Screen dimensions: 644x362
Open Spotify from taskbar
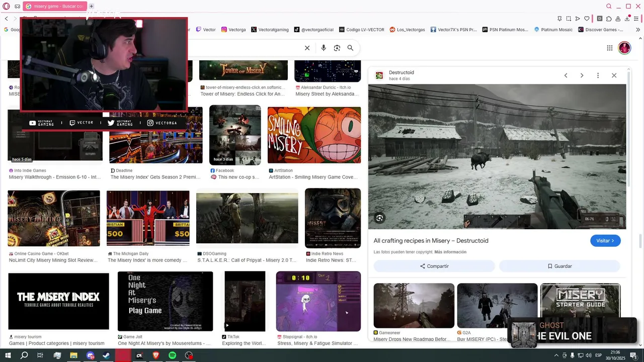[172, 355]
